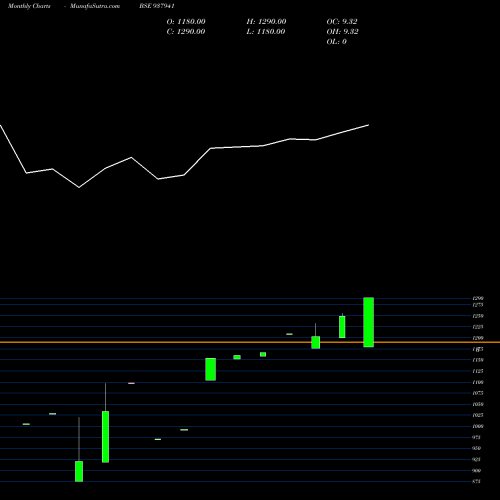The image size is (500, 500).
Task: Select the low value 'L: 1180.00'
Action: [266, 32]
